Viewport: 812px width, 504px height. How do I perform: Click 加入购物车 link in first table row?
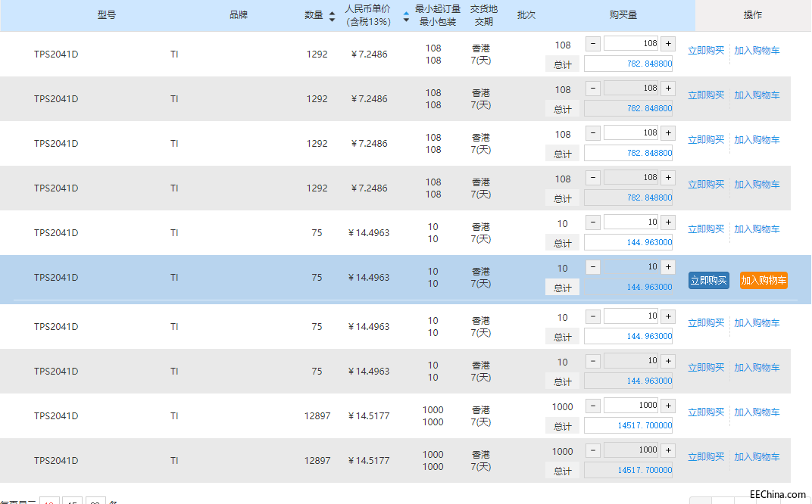tap(757, 50)
